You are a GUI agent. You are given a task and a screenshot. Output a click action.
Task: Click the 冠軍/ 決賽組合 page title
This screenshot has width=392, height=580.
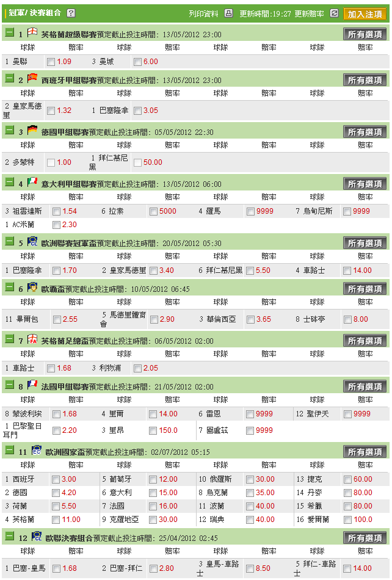click(x=35, y=13)
